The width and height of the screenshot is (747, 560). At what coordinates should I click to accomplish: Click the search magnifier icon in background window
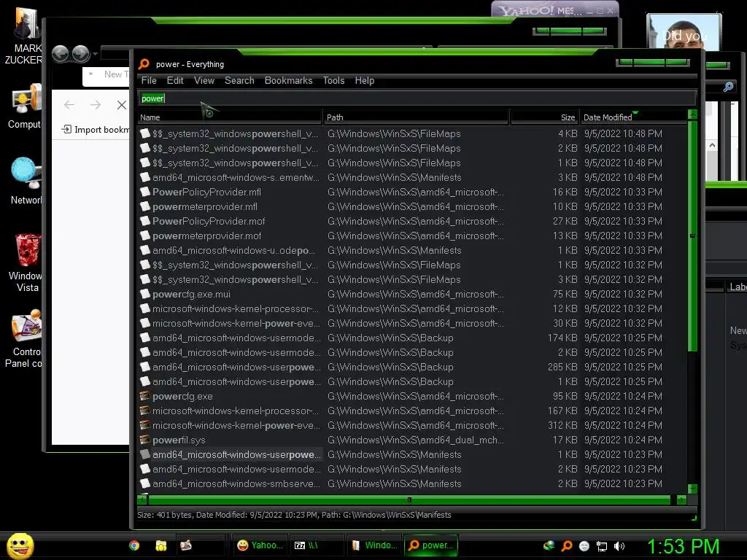tap(728, 87)
